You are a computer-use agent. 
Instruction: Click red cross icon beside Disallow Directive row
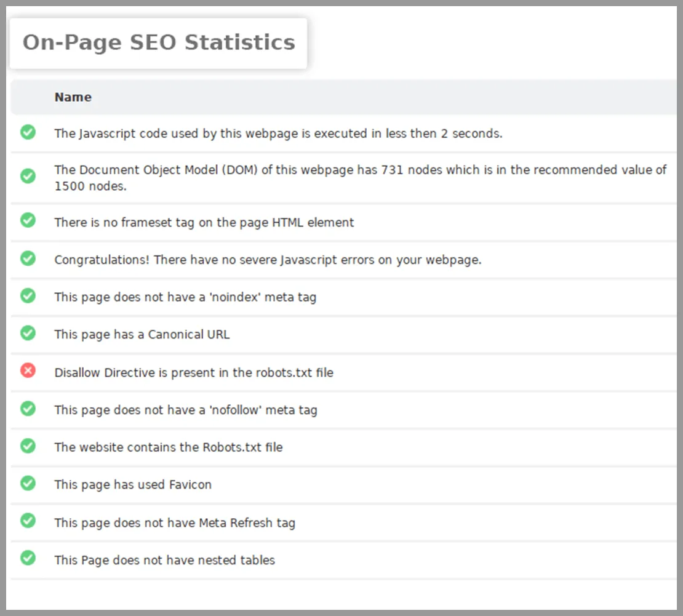[28, 370]
